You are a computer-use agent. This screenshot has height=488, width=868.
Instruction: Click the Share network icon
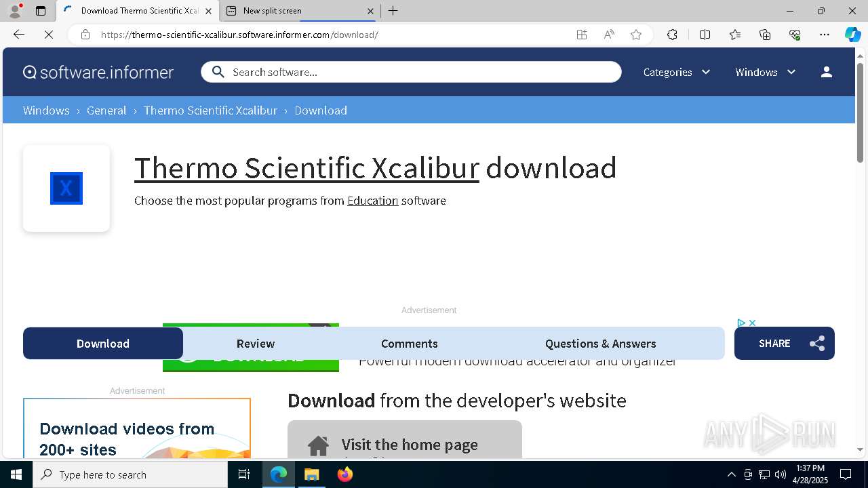817,344
